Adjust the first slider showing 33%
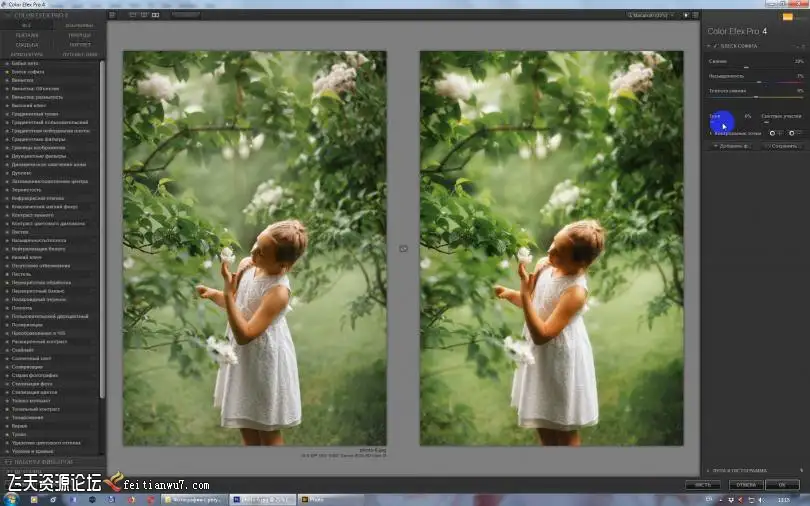Screen dimensions: 810x506 pos(746,67)
